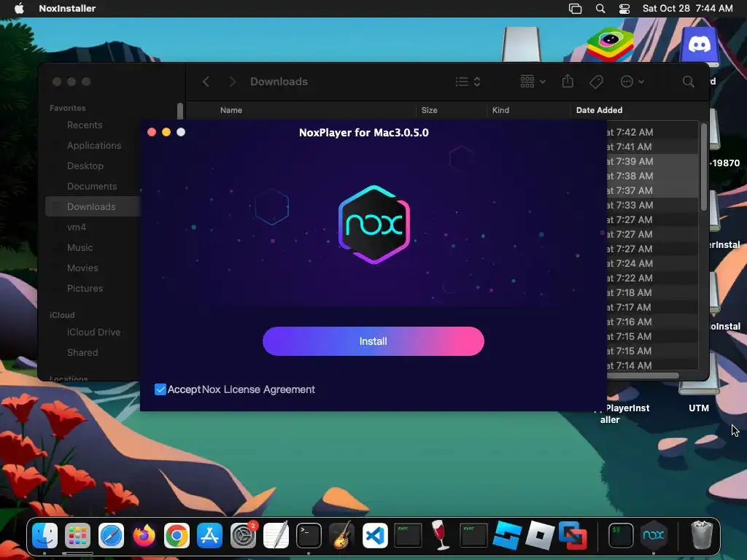Screen dimensions: 747x560
Task: Open VMware Fusion from the dock
Action: (573, 535)
